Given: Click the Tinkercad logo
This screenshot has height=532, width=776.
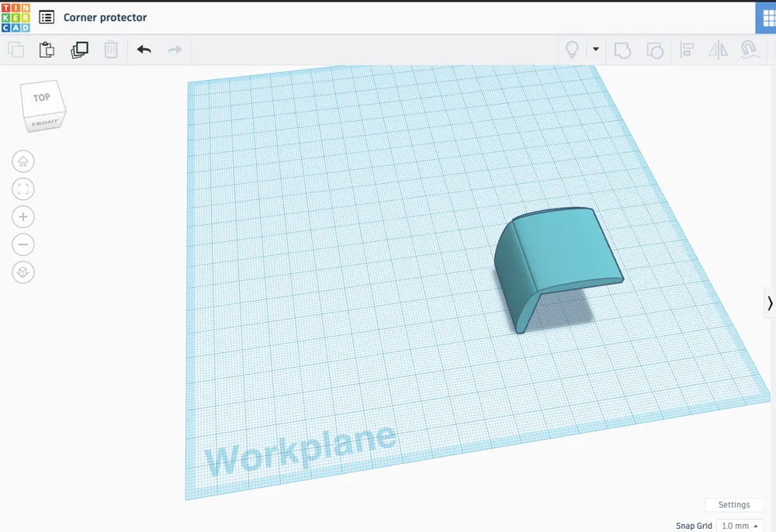Looking at the screenshot, I should [16, 17].
